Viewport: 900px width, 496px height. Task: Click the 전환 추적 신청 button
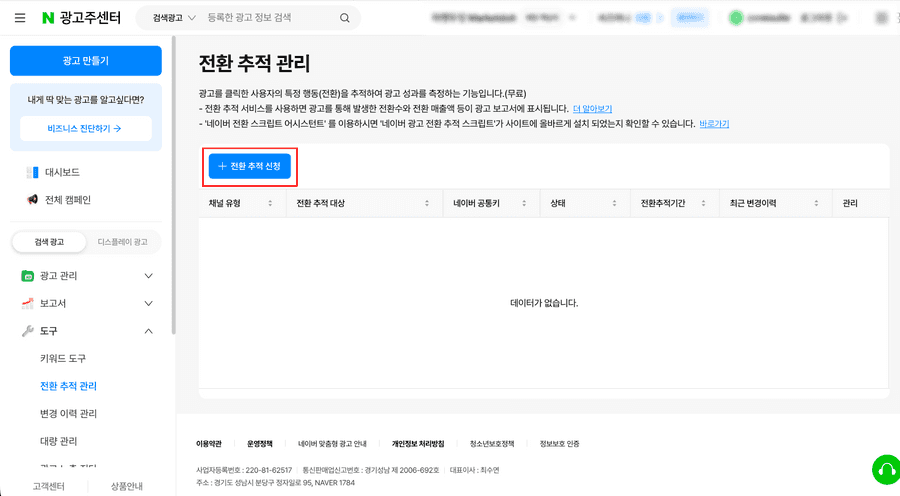click(x=250, y=166)
